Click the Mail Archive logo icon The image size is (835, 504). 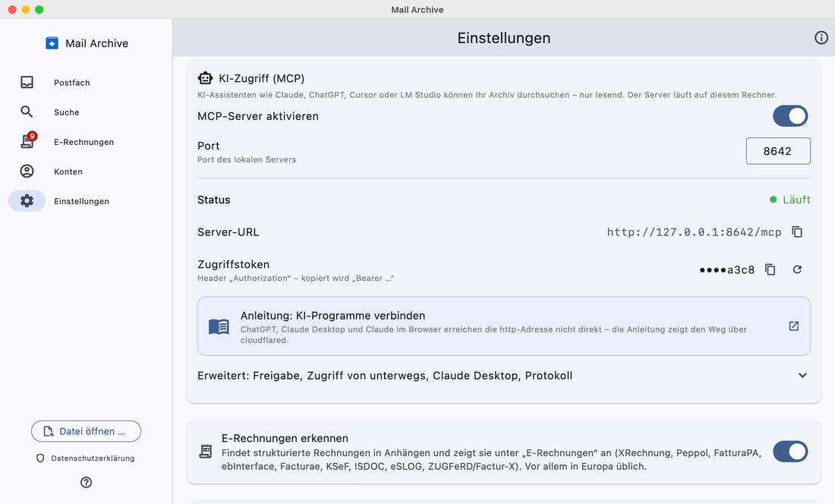click(x=52, y=43)
